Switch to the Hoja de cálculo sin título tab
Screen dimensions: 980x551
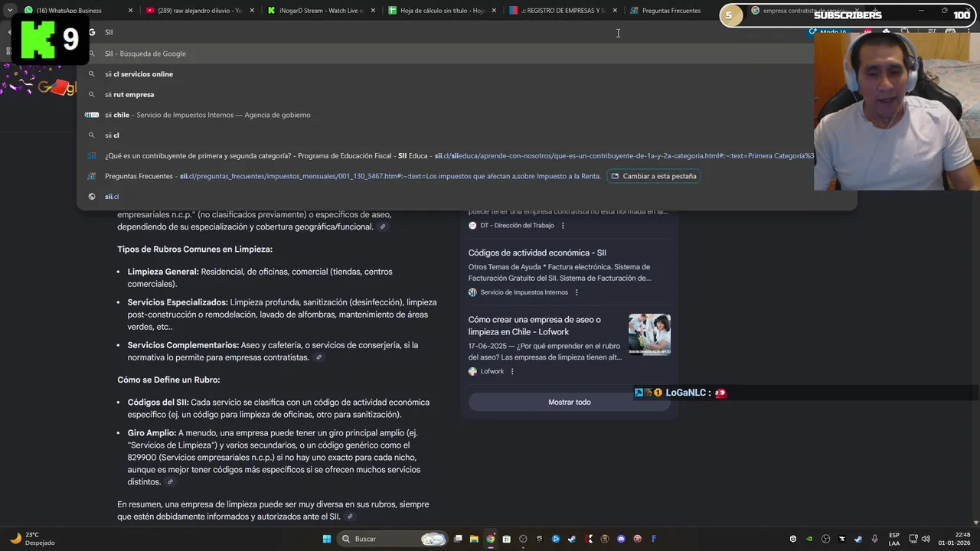pos(443,11)
